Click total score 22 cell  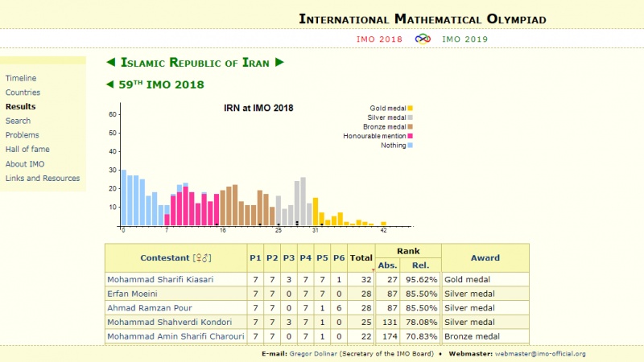click(361, 336)
